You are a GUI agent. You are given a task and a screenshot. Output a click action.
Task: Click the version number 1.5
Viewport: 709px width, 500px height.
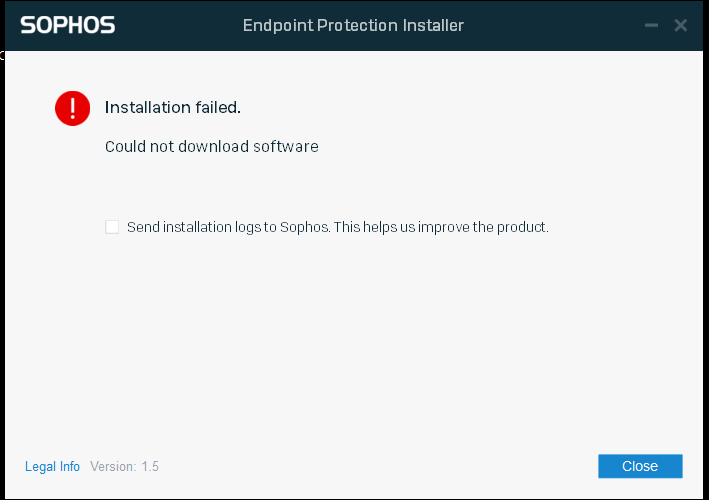point(150,467)
